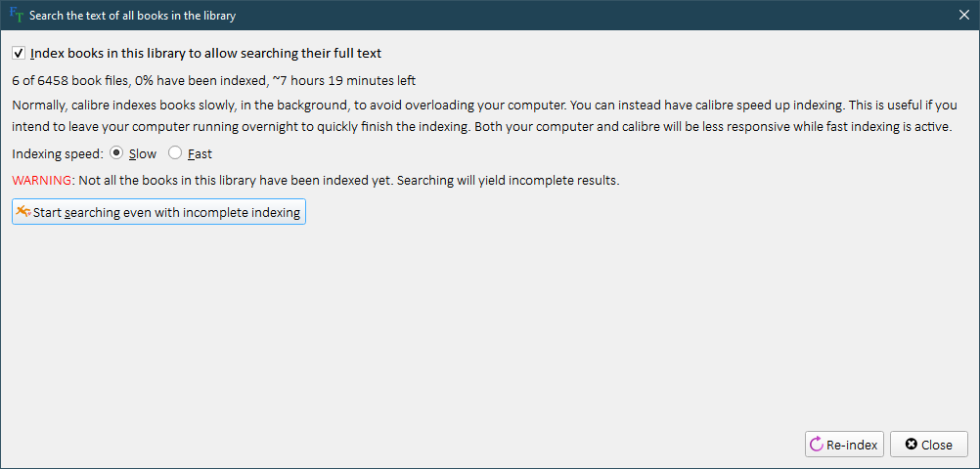Click the paragraph explaining fast indexing
This screenshot has width=980, height=469.
484,116
